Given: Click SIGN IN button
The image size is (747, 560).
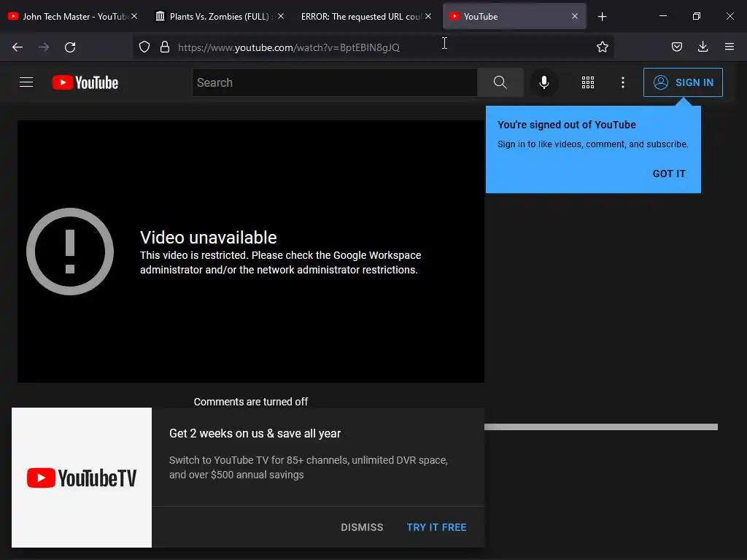Looking at the screenshot, I should pyautogui.click(x=683, y=82).
